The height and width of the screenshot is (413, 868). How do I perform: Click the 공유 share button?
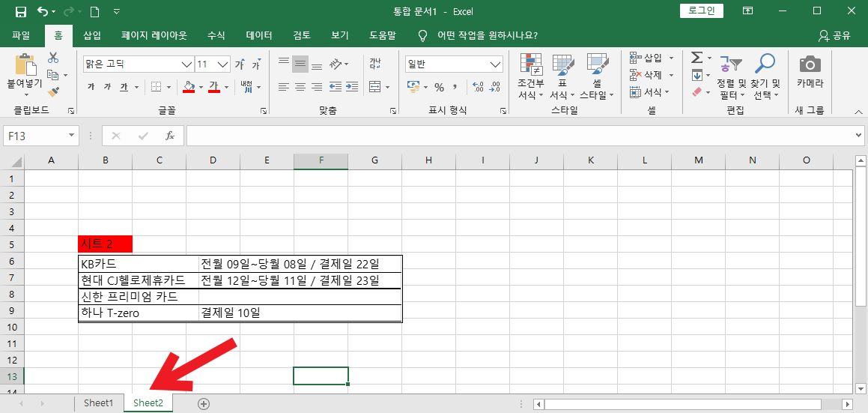(x=834, y=36)
